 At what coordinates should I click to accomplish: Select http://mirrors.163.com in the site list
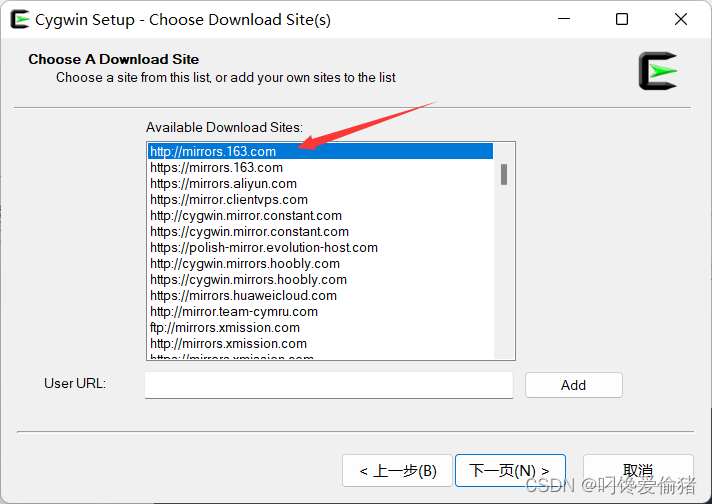click(x=321, y=151)
